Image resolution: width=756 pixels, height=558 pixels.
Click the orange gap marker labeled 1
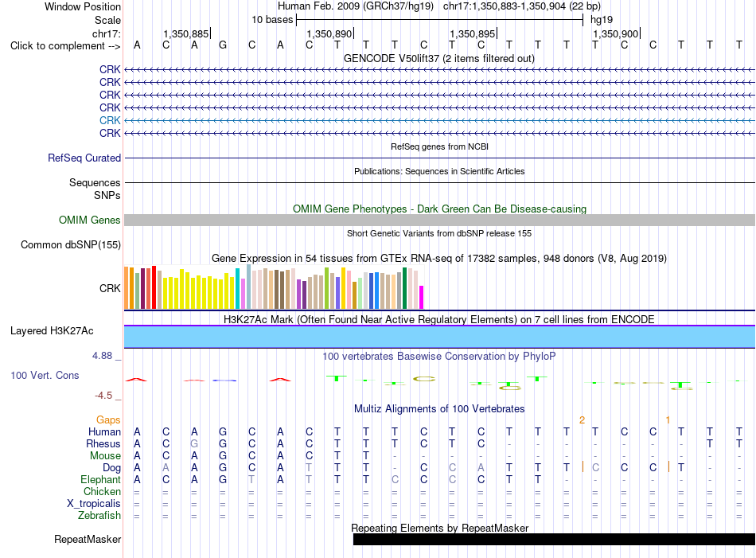[x=668, y=420]
